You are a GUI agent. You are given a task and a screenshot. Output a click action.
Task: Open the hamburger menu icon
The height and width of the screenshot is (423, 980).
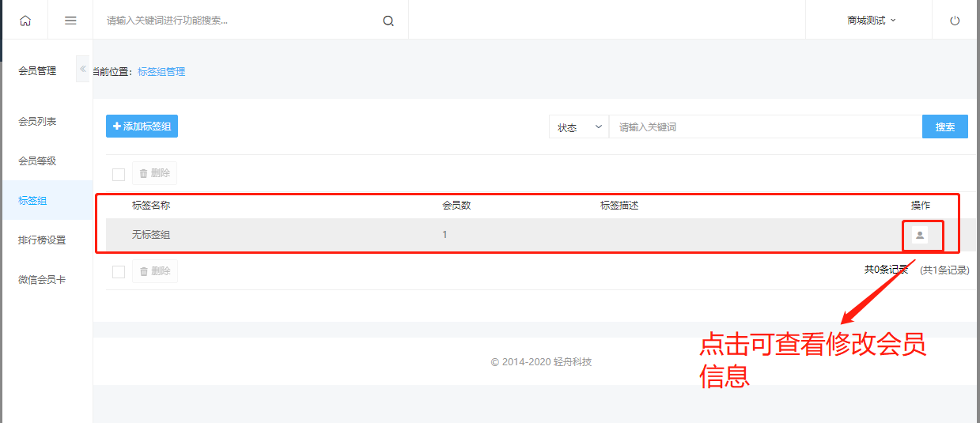70,21
